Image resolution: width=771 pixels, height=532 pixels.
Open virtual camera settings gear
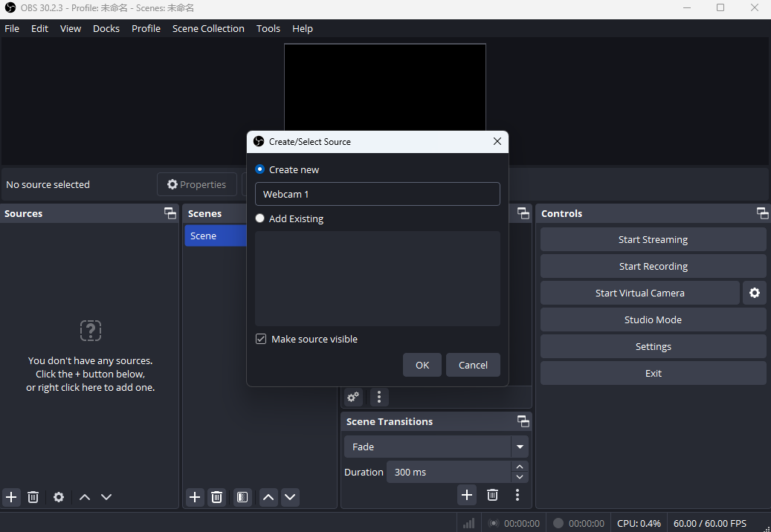pos(755,293)
